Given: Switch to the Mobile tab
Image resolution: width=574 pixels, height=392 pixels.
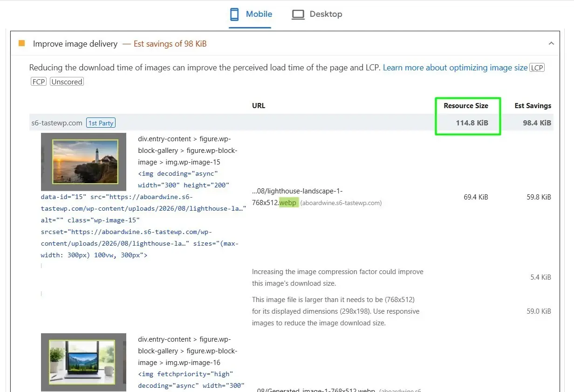Looking at the screenshot, I should [250, 14].
